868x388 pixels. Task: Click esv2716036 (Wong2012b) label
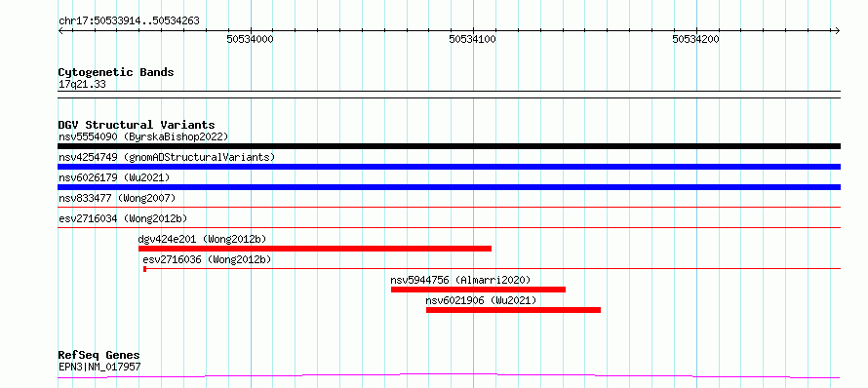(207, 259)
